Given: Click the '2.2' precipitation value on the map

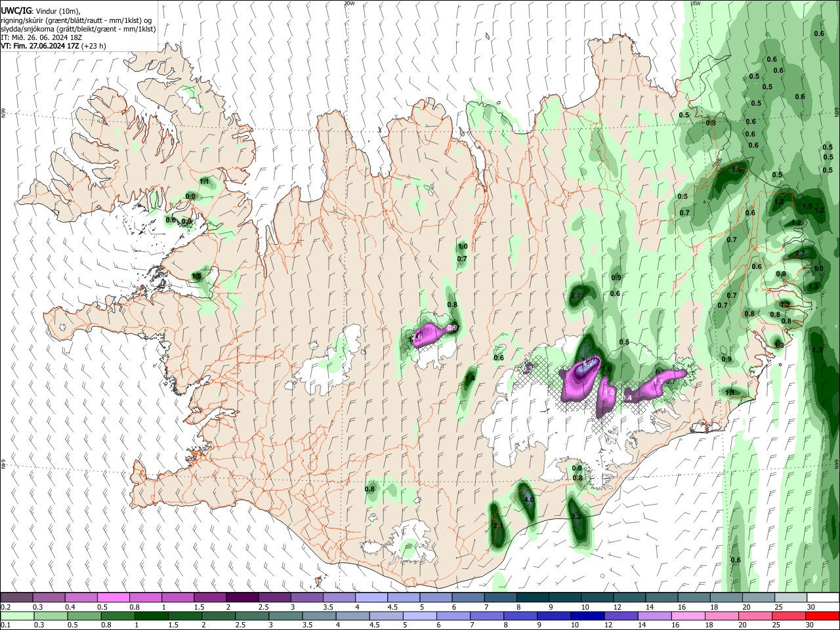Looking at the screenshot, I should coord(576,517).
